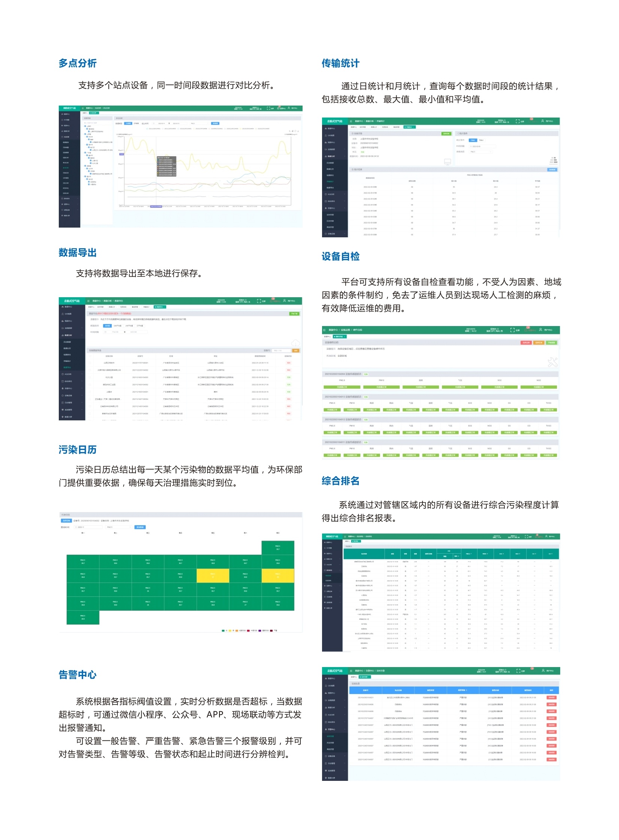Select 硬件自检 tab in 设备自检 screenshot
This screenshot has width=619, height=840.
(340, 337)
